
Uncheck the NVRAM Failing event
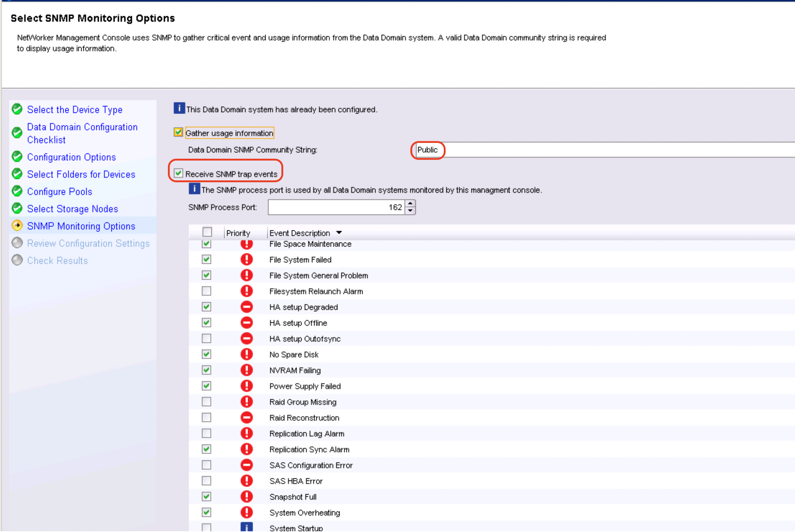[x=206, y=370]
